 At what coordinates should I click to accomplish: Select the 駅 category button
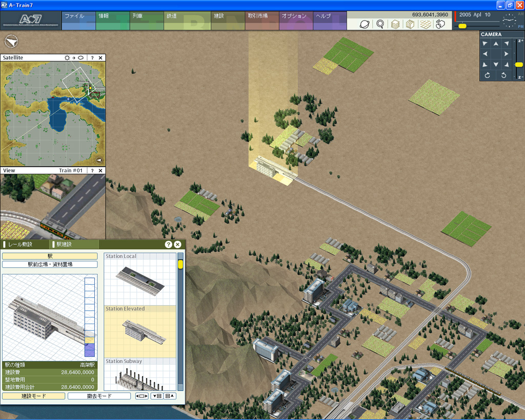(x=50, y=256)
